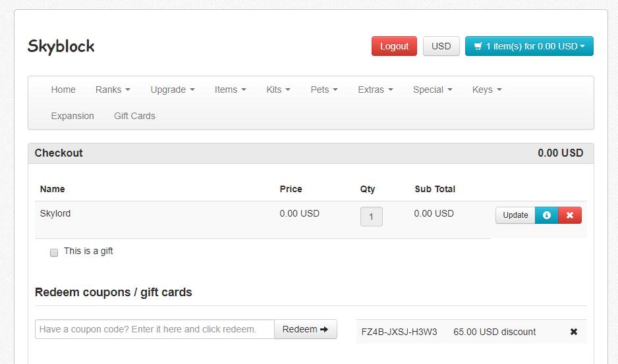Open the Items category menu
This screenshot has width=618, height=364.
point(230,90)
